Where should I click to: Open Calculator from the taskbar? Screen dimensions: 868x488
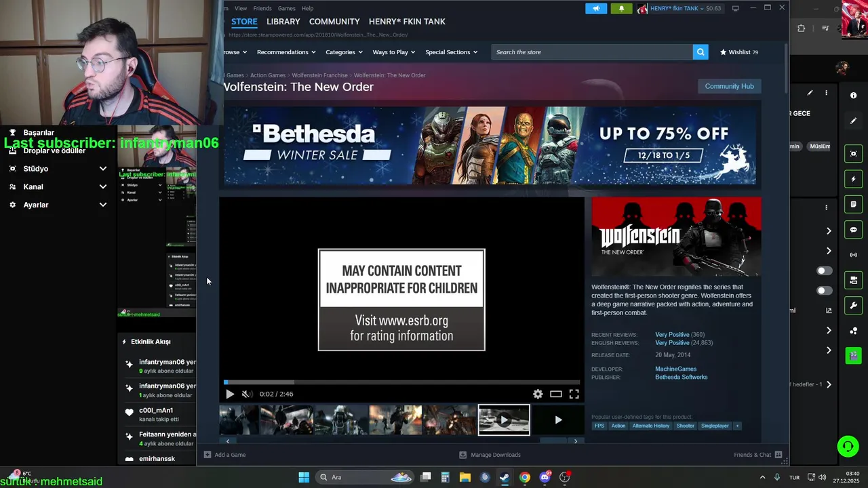[445, 477]
